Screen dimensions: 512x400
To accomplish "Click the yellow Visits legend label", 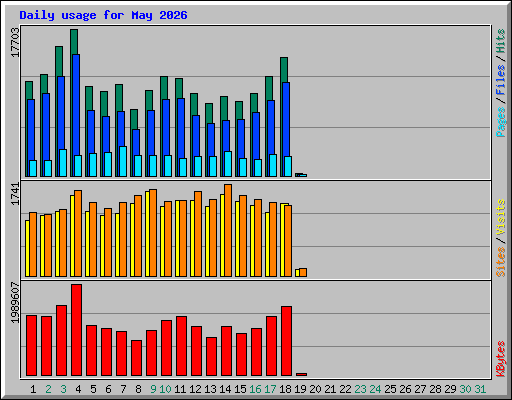I will click(501, 217).
